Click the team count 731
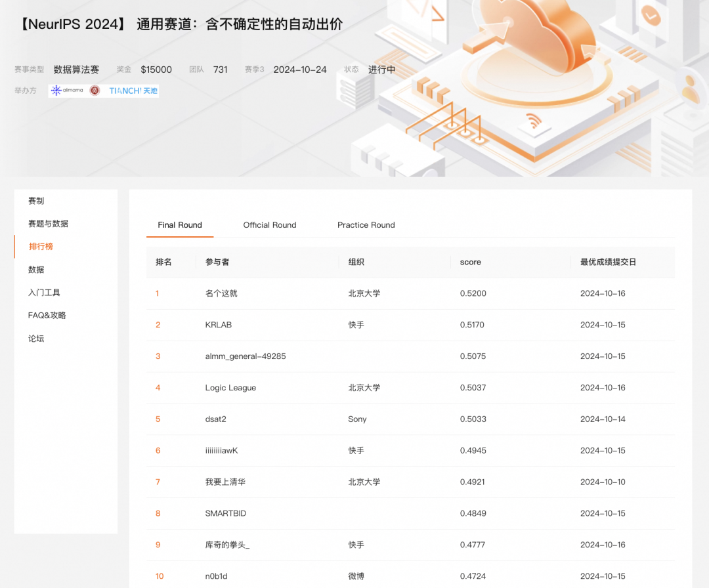709x588 pixels. 220,69
